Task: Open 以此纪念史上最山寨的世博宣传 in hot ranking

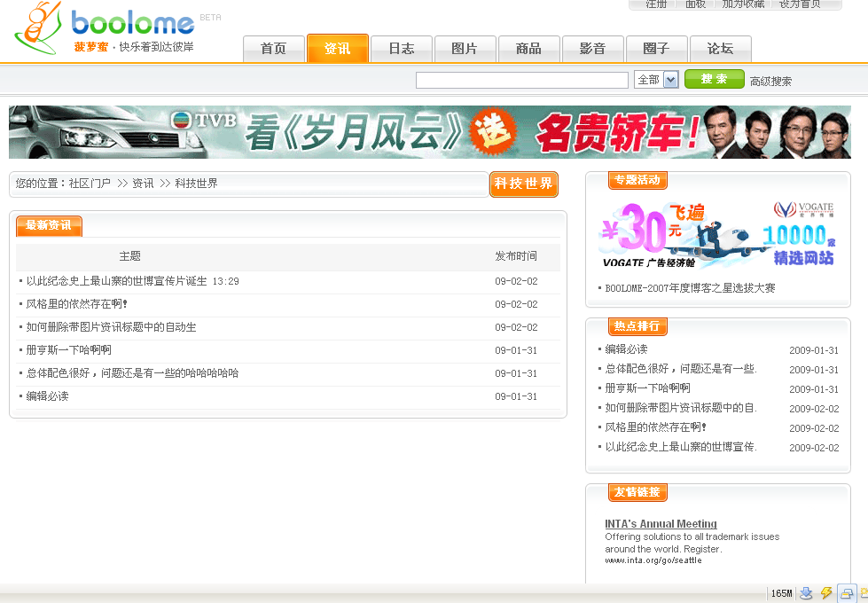Action: 681,447
